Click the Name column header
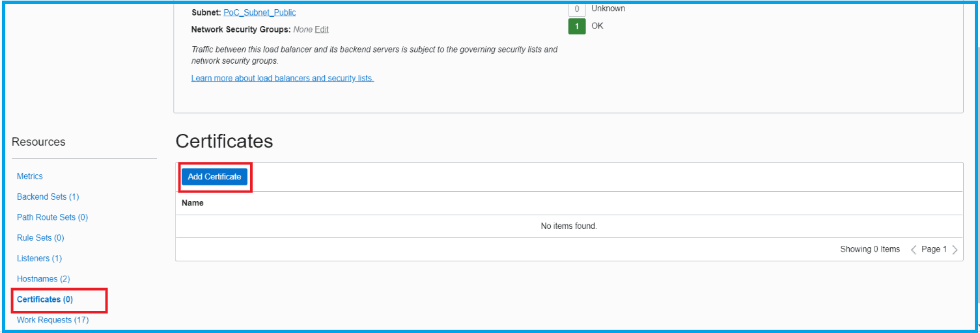980x333 pixels. pos(193,203)
